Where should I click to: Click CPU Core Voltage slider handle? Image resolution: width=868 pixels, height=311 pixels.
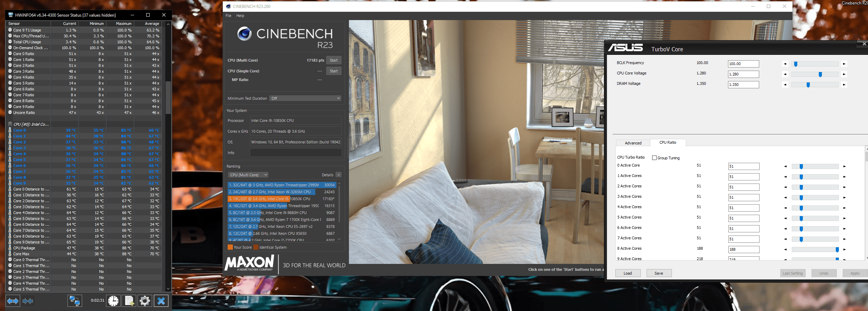pos(820,74)
